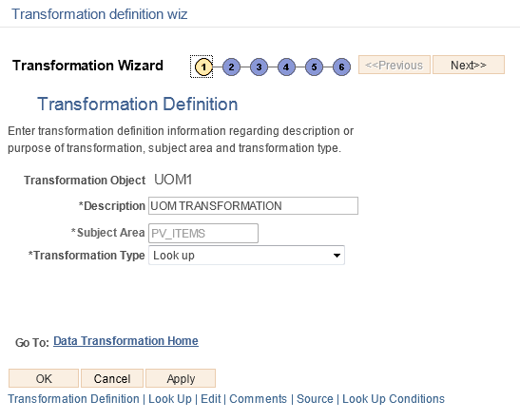Go to wizard step 1 circle

tap(203, 67)
